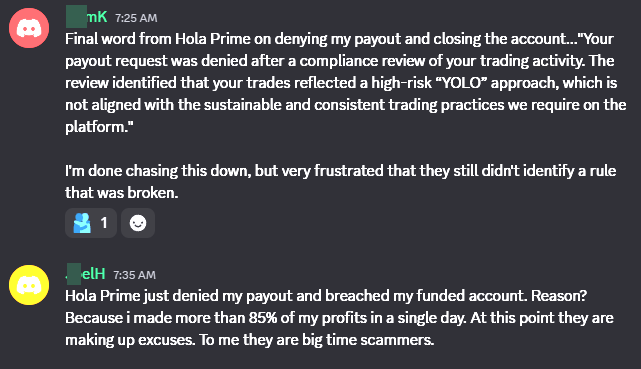Click the 7:35 AM message timestamp

pos(134,275)
